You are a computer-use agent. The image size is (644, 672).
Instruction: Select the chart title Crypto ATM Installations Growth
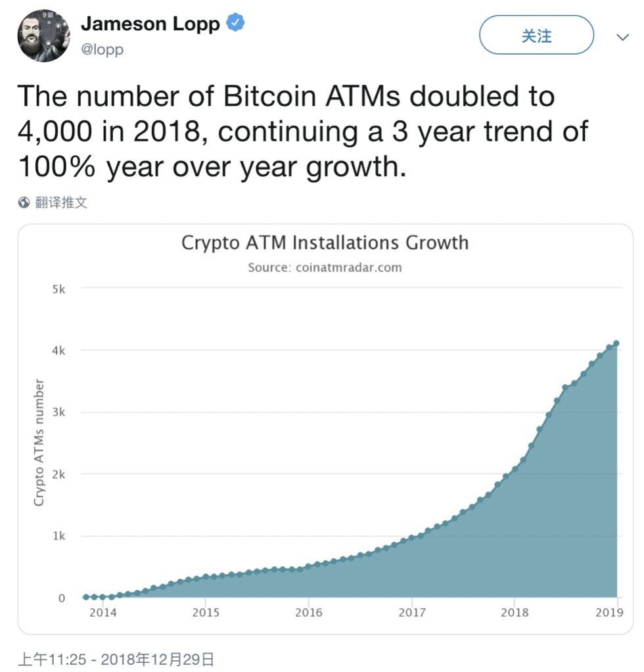tap(325, 243)
